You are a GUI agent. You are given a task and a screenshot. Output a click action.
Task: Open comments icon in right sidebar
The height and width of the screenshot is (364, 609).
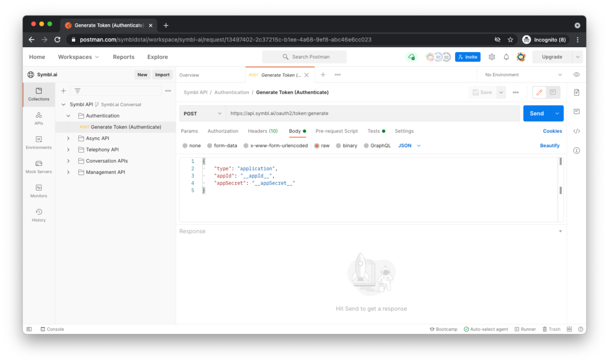click(576, 112)
